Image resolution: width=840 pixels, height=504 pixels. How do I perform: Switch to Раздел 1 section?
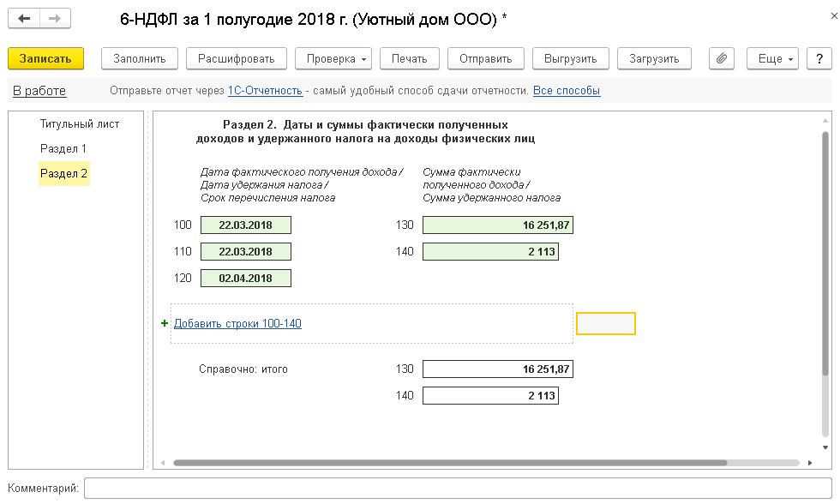tap(63, 148)
